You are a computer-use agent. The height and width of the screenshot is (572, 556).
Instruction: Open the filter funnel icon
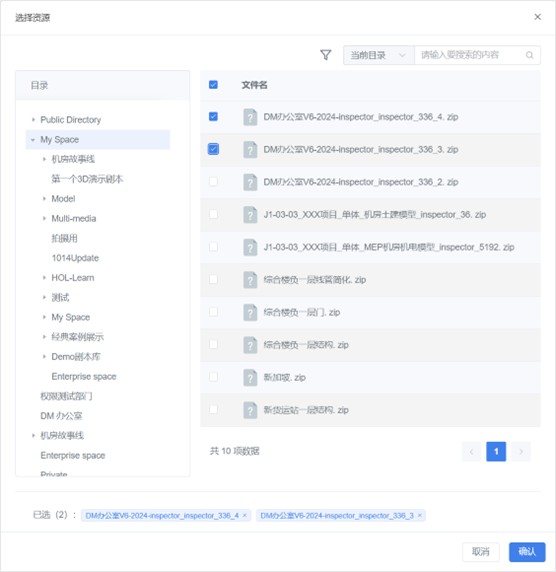325,55
